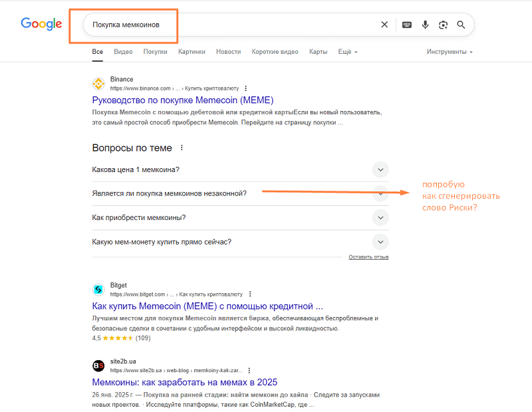Viewport: 532px width, 412px height.
Task: Switch to the Короткие видео tab
Action: (275, 52)
